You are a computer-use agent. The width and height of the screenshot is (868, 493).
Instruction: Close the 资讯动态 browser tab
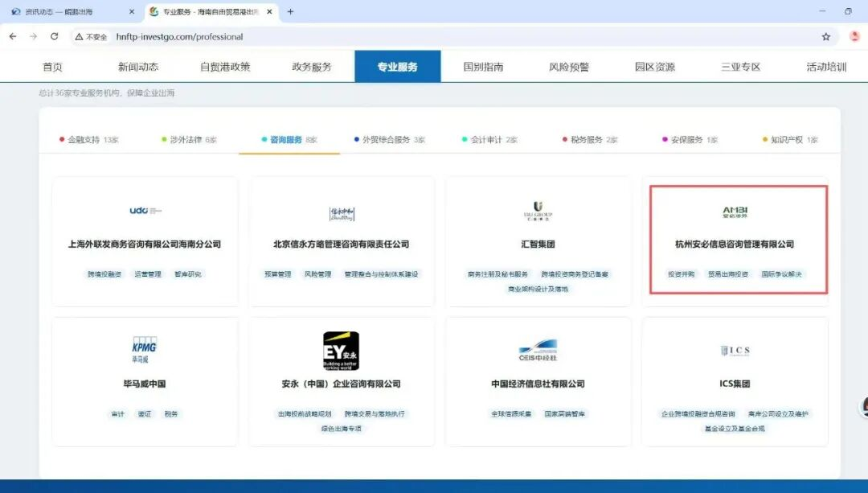[x=131, y=11]
